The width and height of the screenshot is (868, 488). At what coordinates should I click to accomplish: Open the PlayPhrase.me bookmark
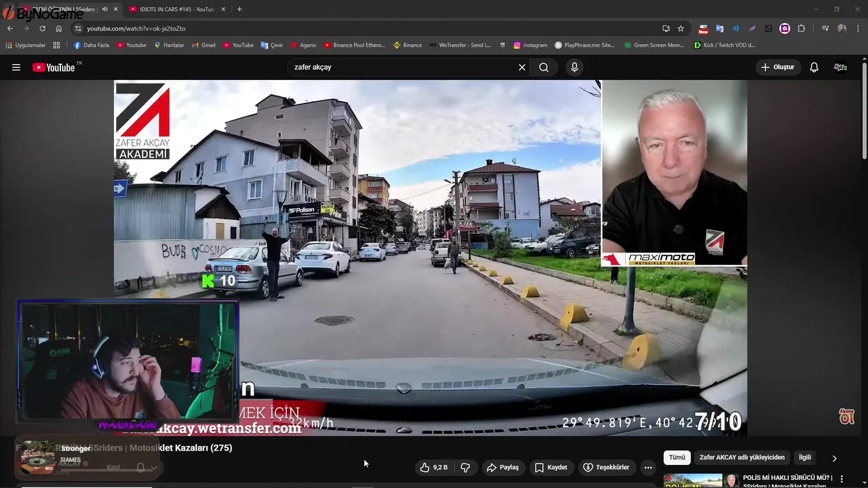pyautogui.click(x=585, y=45)
